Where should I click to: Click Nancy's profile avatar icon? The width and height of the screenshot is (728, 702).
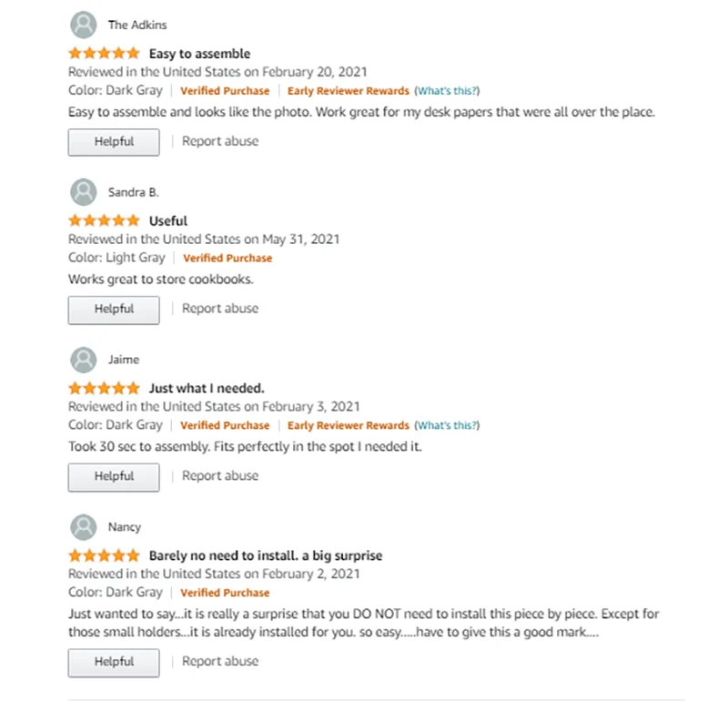point(83,527)
